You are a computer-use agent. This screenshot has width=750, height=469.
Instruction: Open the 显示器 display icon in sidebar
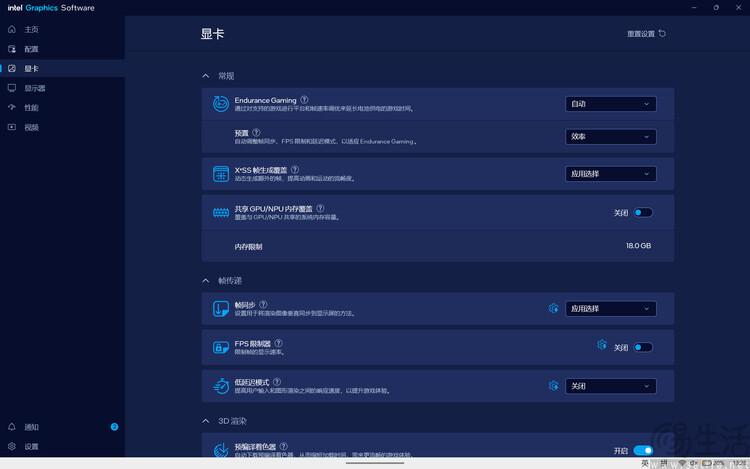(12, 88)
